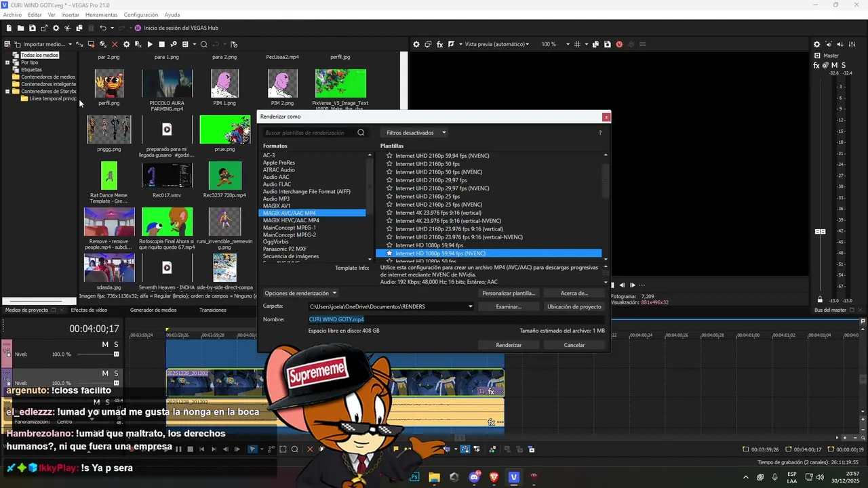Open grid overlay dropdown arrow in preview
This screenshot has height=488, width=868.
coord(586,44)
